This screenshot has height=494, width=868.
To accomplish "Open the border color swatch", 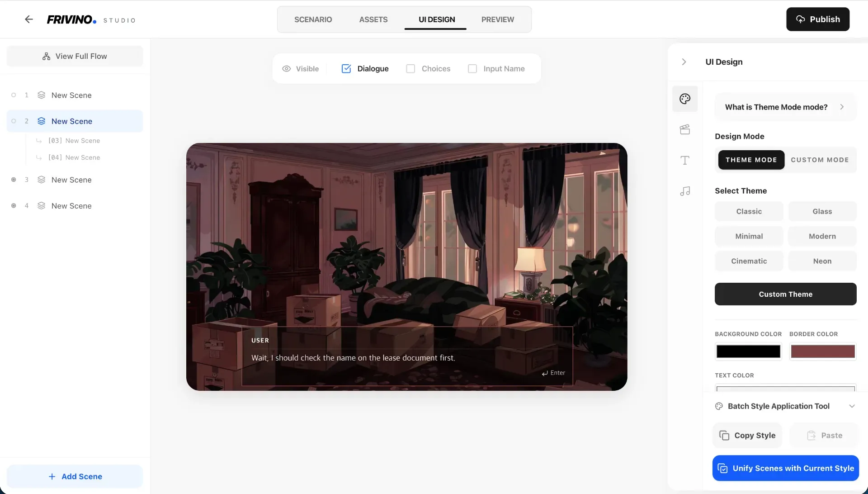I will pyautogui.click(x=823, y=351).
